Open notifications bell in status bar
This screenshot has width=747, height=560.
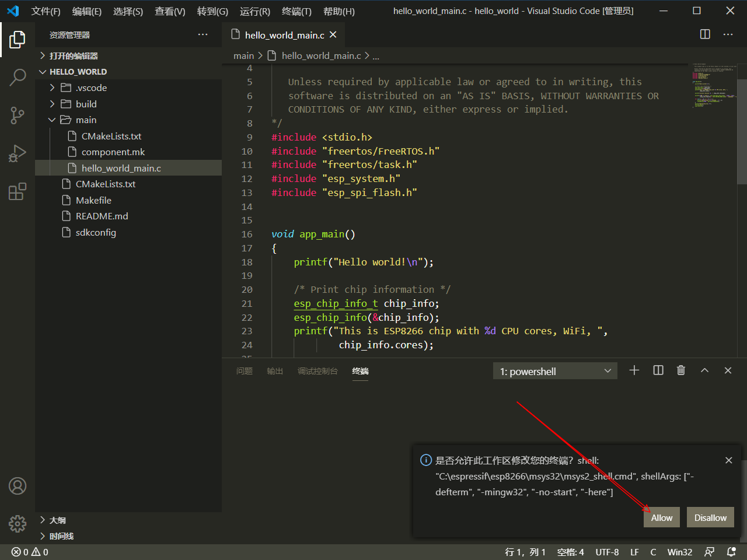731,552
